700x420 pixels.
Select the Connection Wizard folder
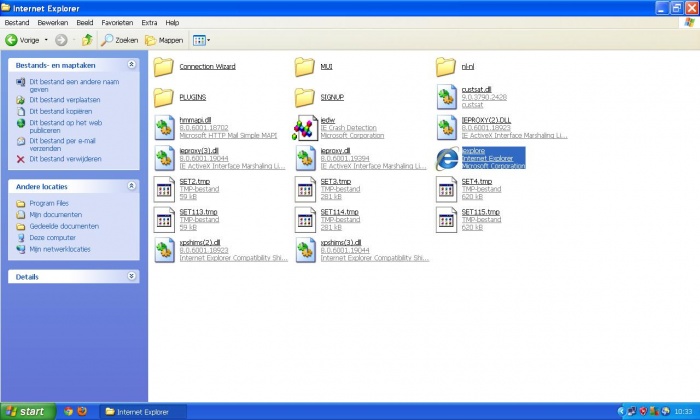[x=164, y=67]
